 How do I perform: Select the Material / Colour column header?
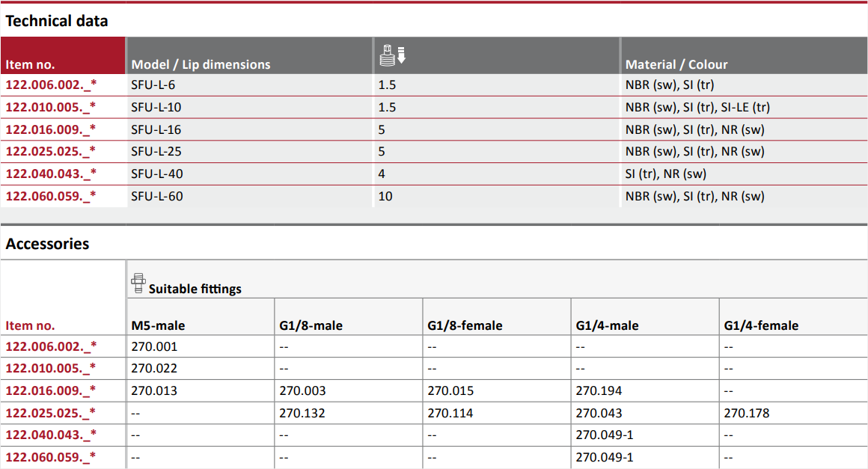(676, 64)
